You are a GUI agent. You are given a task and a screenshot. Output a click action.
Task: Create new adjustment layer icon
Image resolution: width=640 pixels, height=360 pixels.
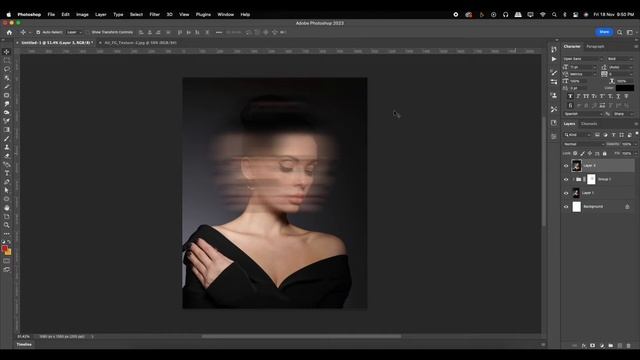tap(602, 346)
